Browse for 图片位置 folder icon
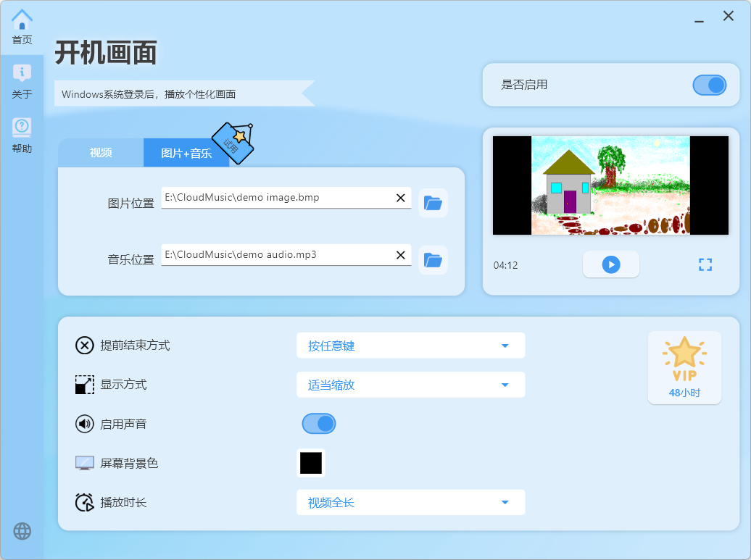Image resolution: width=751 pixels, height=560 pixels. tap(433, 203)
